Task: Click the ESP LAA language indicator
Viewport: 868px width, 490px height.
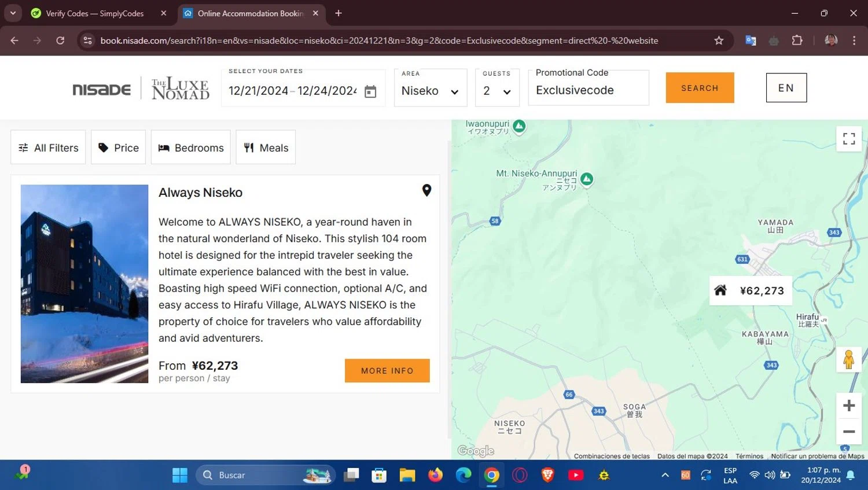Action: coord(730,476)
